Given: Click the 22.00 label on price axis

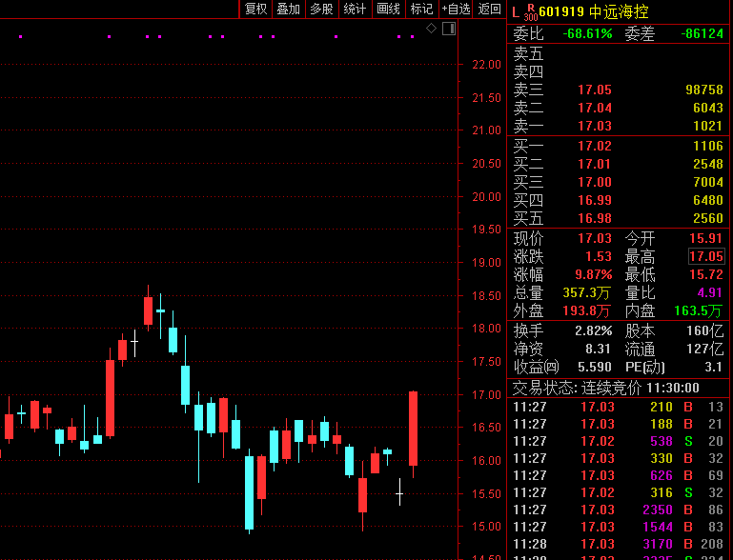Looking at the screenshot, I should [487, 65].
